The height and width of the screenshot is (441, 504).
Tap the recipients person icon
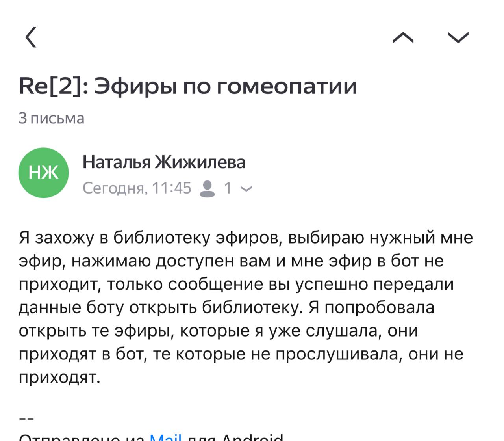pyautogui.click(x=208, y=188)
